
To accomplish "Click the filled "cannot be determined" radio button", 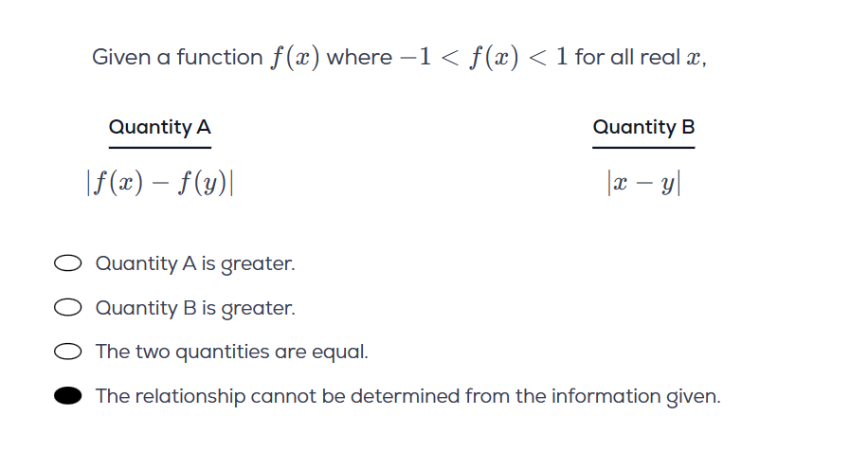I will (67, 396).
